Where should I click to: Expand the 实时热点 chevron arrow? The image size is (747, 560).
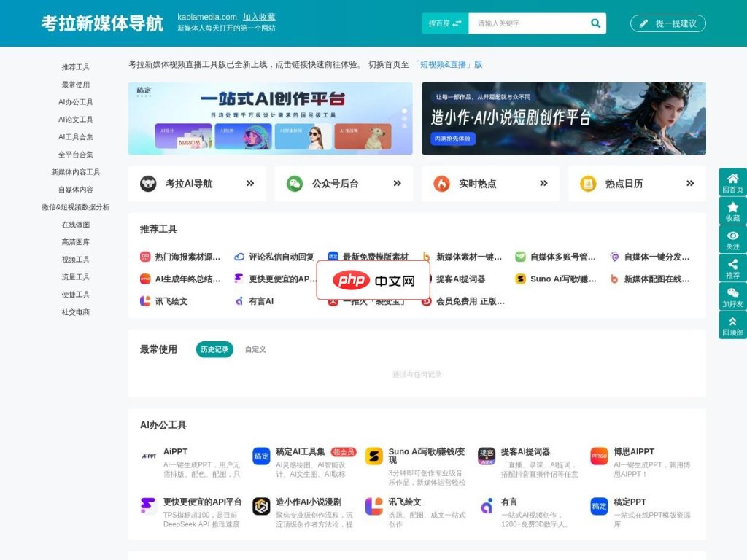pos(543,183)
